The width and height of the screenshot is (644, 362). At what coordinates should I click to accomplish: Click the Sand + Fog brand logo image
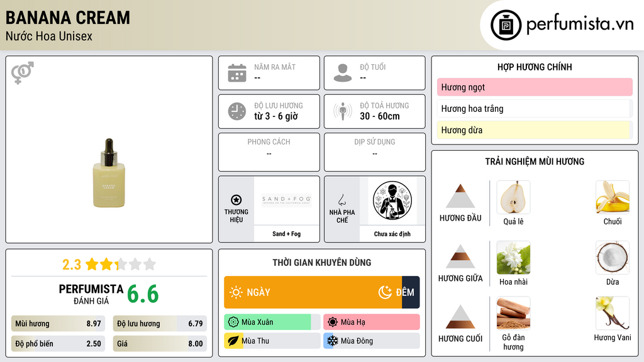click(287, 200)
